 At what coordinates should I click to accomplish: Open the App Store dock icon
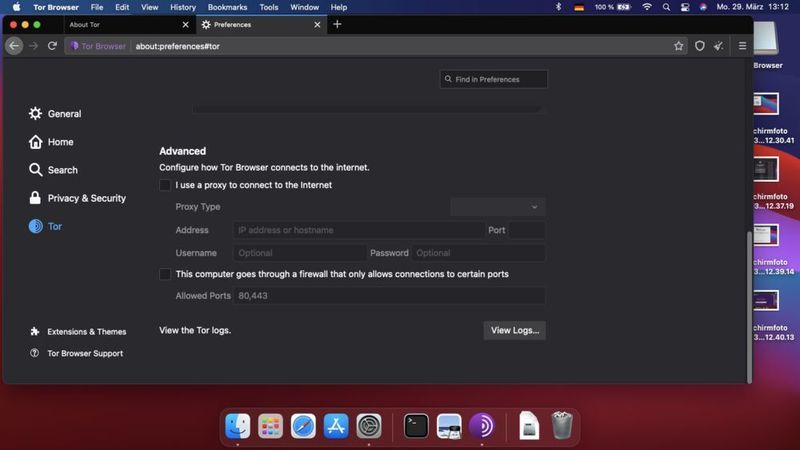tap(336, 426)
